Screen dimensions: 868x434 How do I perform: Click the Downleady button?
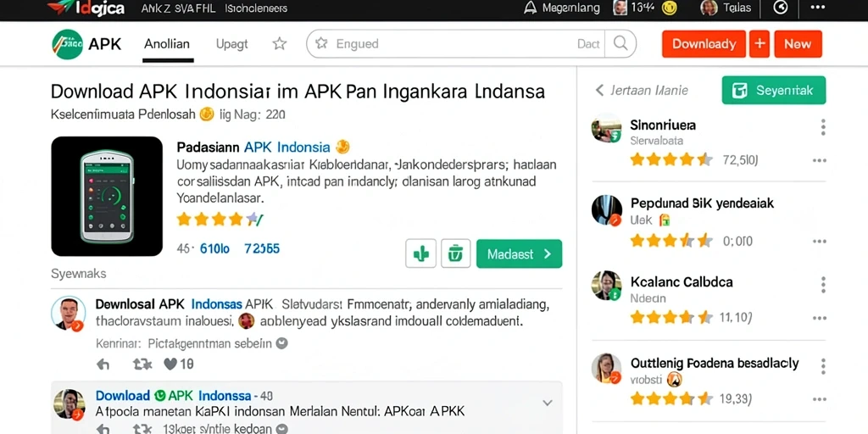click(704, 44)
